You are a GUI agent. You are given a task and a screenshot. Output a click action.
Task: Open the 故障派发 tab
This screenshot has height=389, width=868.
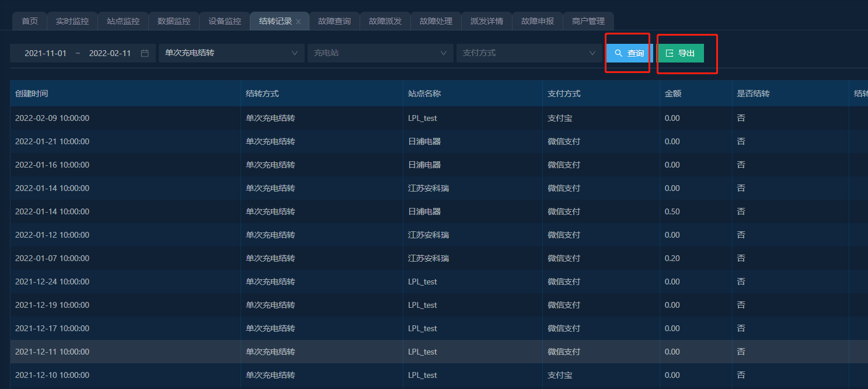pyautogui.click(x=385, y=21)
